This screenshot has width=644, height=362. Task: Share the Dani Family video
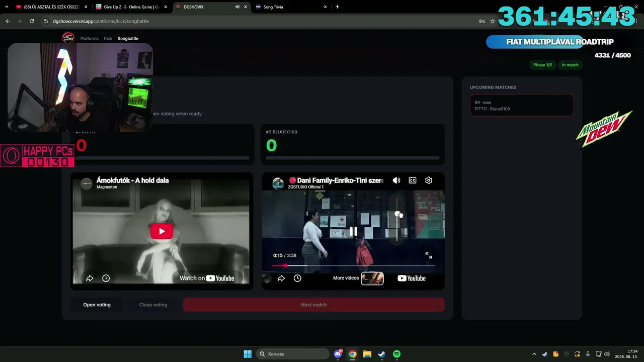pos(281,278)
